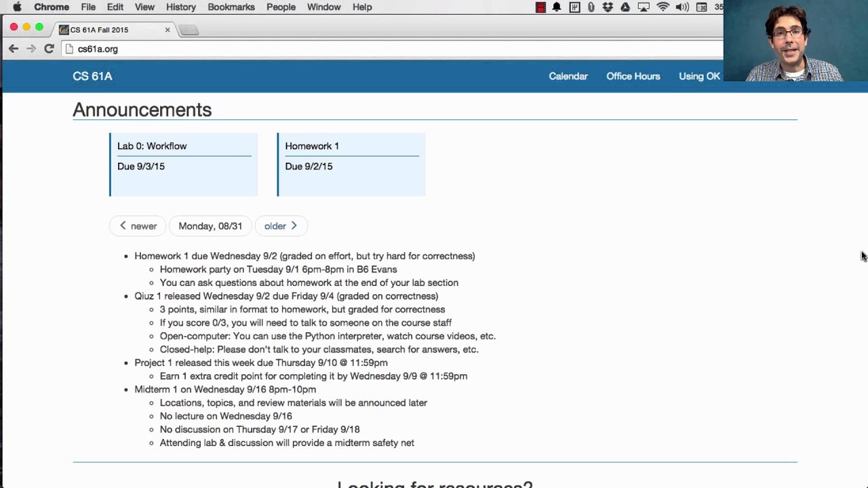This screenshot has height=488, width=868.
Task: Click the red film recording menu bar icon
Action: coord(540,7)
